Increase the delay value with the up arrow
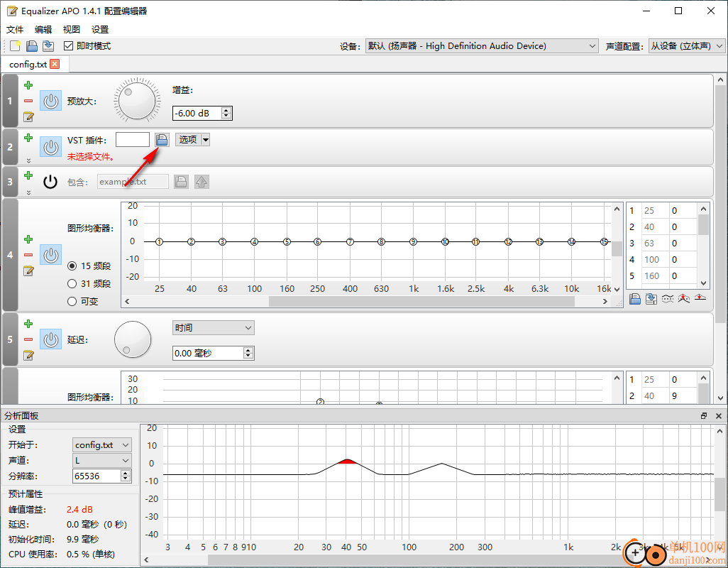This screenshot has width=728, height=568. (248, 350)
